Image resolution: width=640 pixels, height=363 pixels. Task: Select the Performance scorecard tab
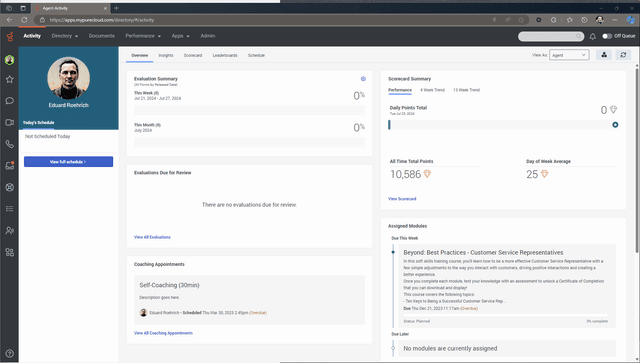click(400, 90)
